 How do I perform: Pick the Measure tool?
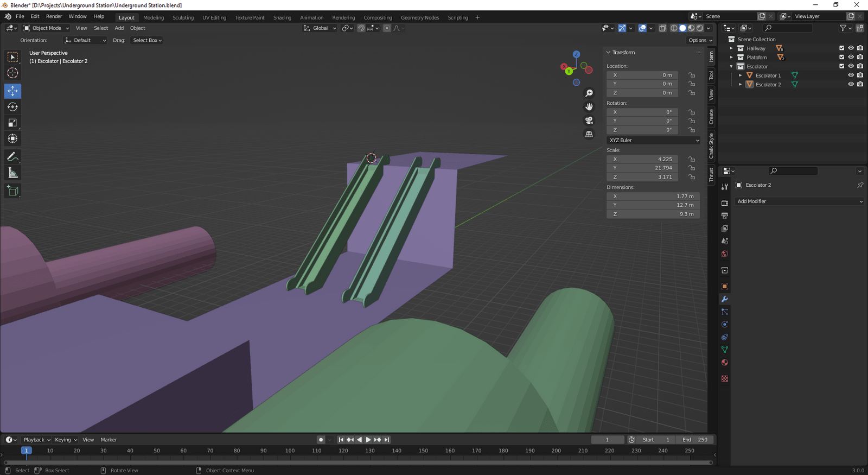(12, 173)
